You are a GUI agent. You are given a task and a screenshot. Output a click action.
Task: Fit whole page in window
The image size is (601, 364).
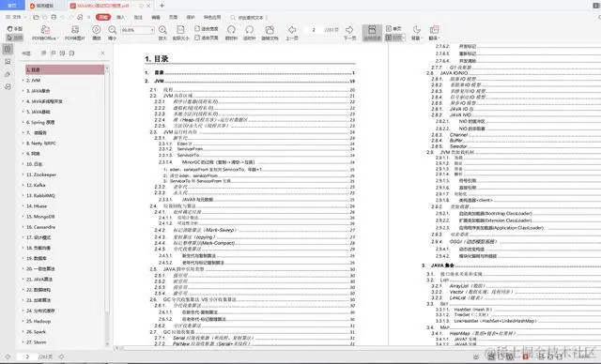pos(207,38)
